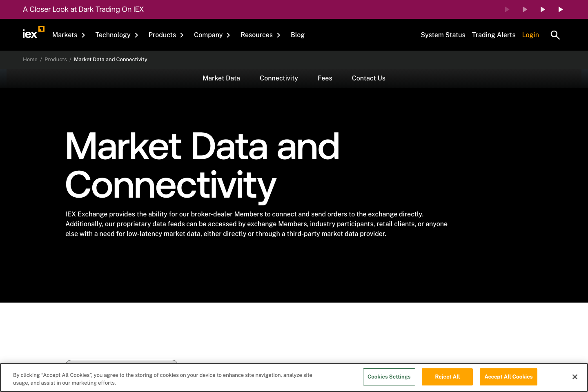Select the third arrow icon in the banner
588x392 pixels.
(542, 9)
